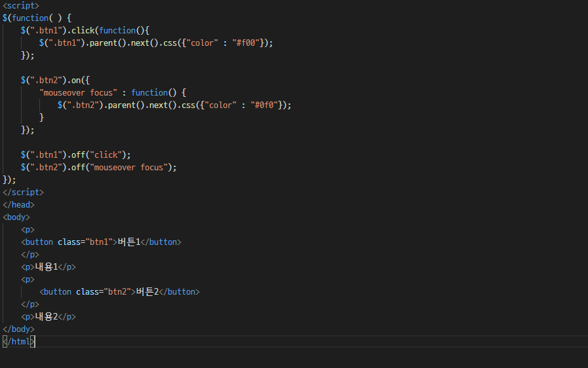The height and width of the screenshot is (368, 588).
Task: Click the $(".btn2").off("mouseover focus"); line
Action: point(98,167)
